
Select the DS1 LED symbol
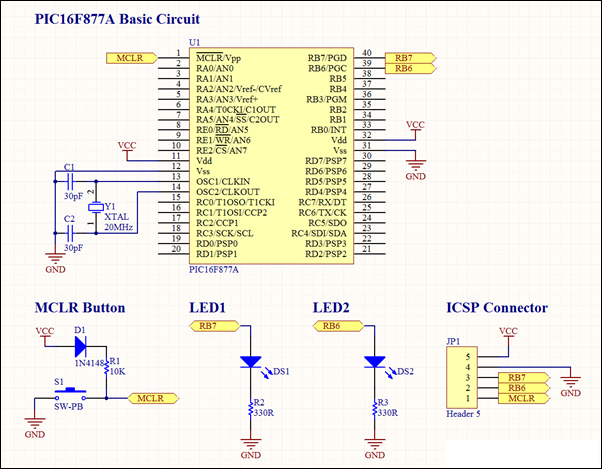pyautogui.click(x=251, y=362)
